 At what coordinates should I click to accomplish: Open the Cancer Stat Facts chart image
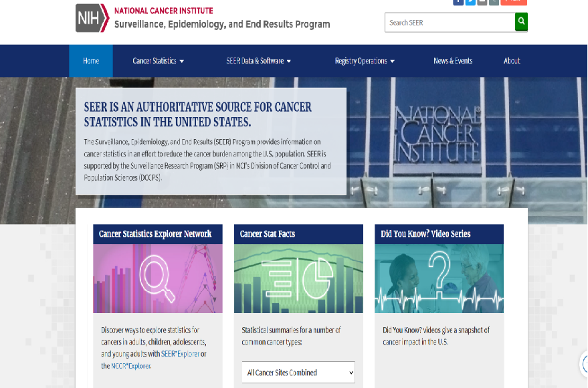298,278
